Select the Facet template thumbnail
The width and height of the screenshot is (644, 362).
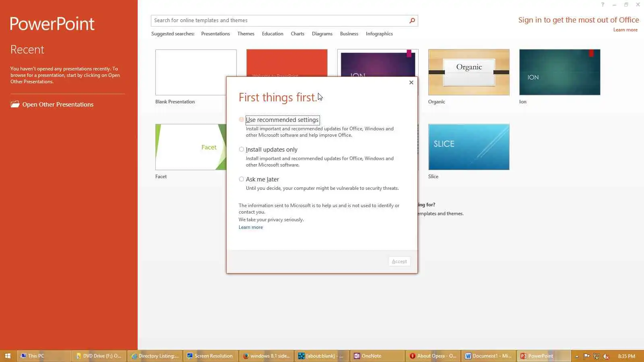tap(191, 147)
